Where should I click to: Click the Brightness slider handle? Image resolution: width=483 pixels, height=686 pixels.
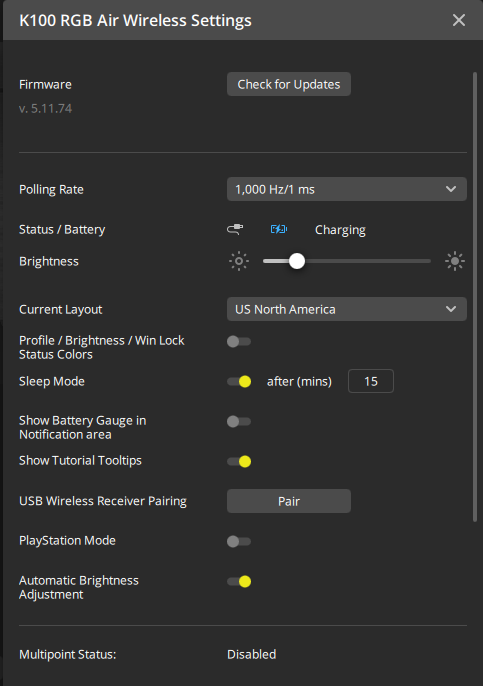pyautogui.click(x=297, y=261)
